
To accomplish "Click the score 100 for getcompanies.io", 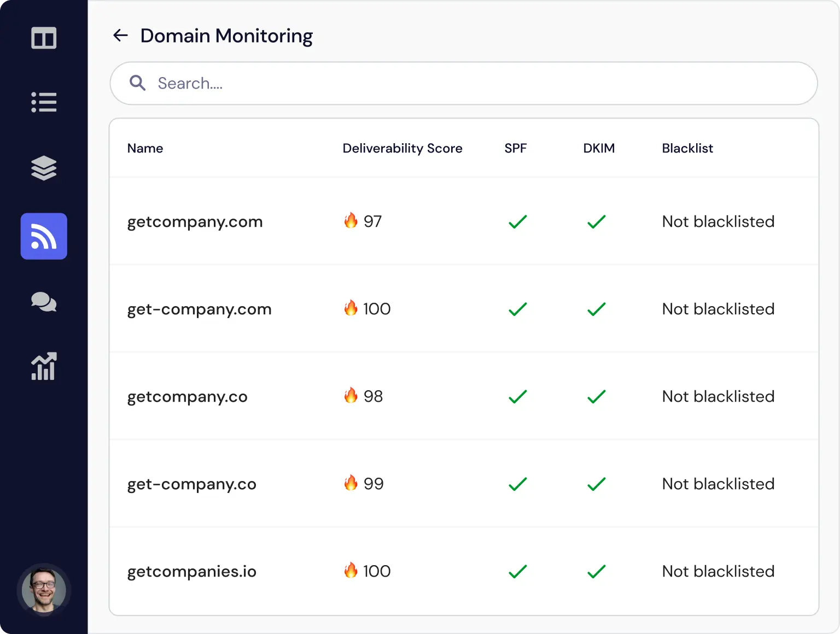I will pyautogui.click(x=377, y=571).
